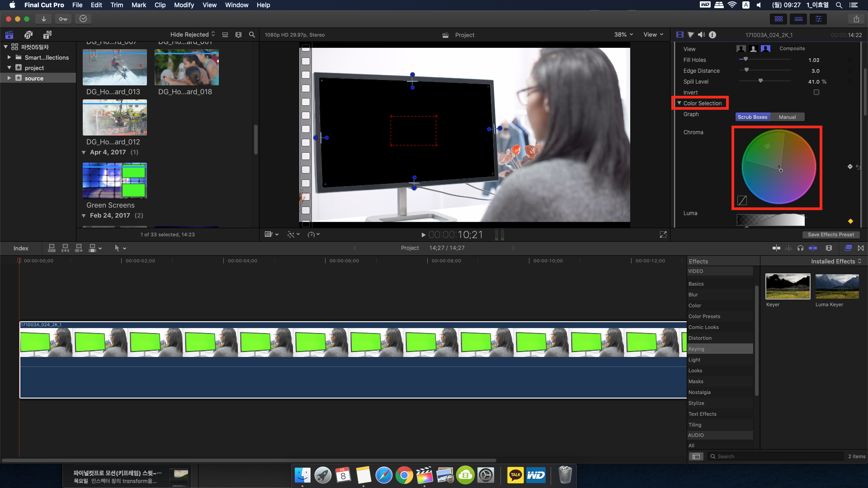Expand the source event

click(9, 78)
